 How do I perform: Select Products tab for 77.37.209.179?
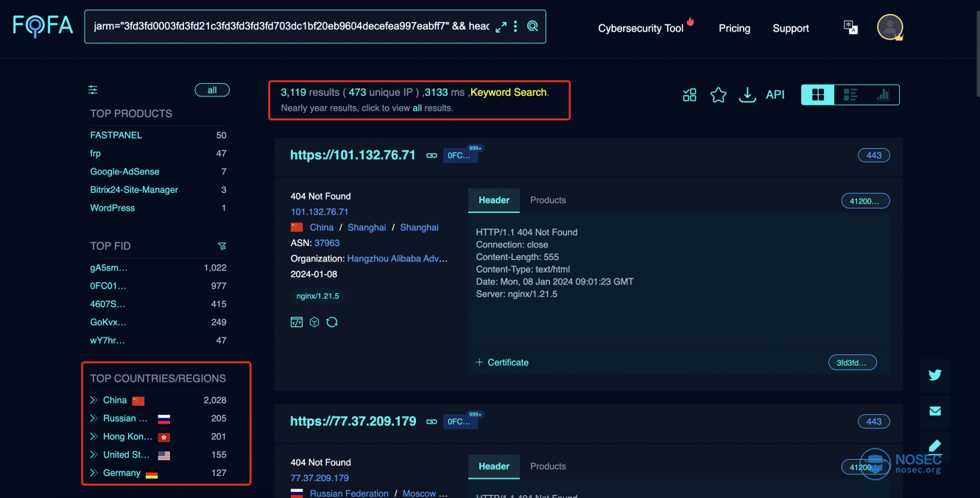click(548, 466)
